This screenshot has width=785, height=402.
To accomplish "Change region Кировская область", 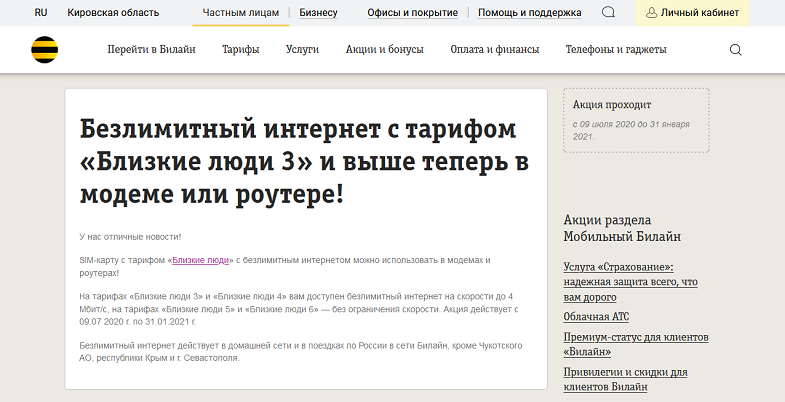I will pos(113,13).
